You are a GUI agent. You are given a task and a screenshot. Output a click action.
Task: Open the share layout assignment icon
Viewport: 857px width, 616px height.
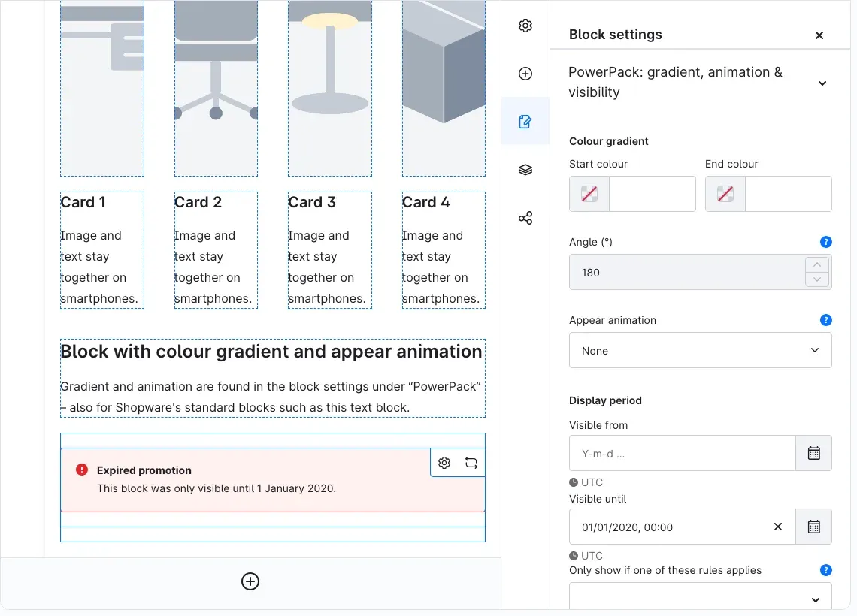click(x=525, y=218)
